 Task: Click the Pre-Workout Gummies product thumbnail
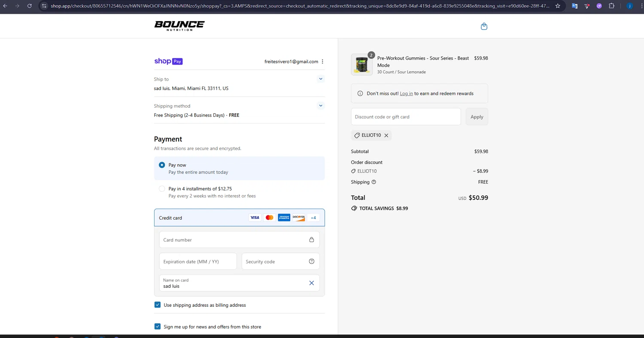point(362,64)
